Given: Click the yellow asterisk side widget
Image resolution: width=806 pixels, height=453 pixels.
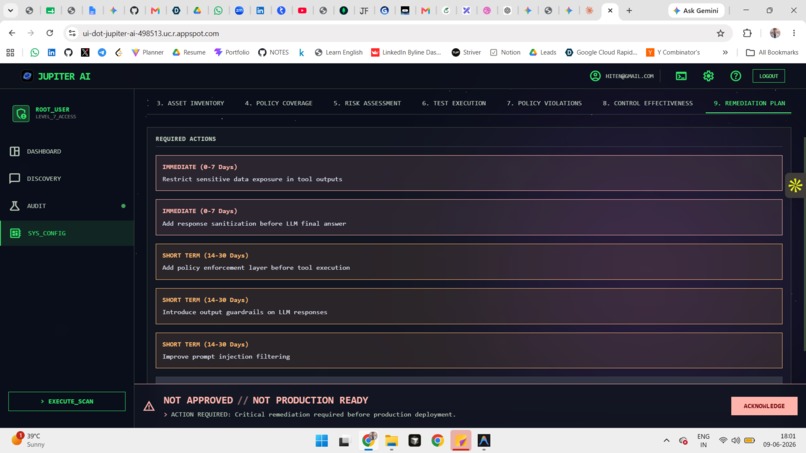Looking at the screenshot, I should (x=795, y=185).
